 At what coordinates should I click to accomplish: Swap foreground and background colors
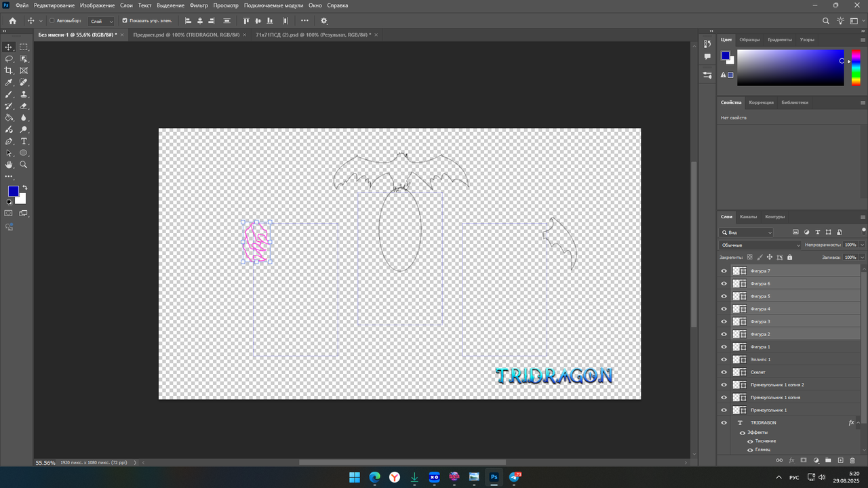(24, 188)
